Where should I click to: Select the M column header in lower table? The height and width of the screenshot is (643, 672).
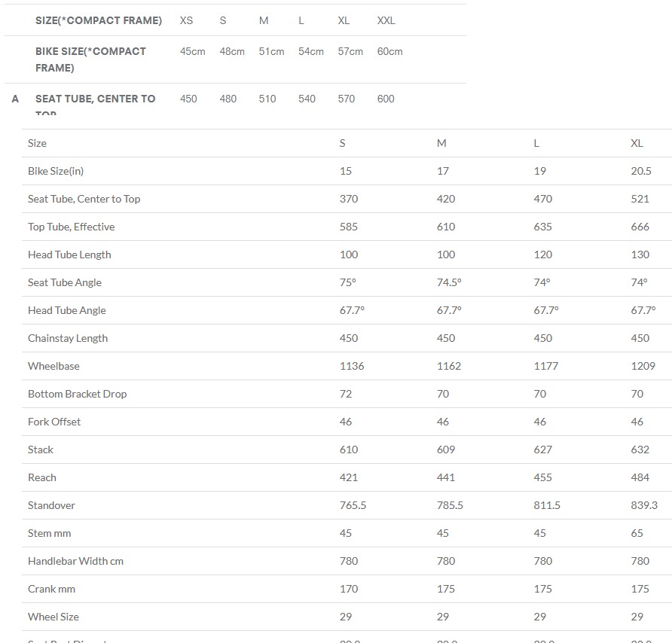tap(441, 143)
